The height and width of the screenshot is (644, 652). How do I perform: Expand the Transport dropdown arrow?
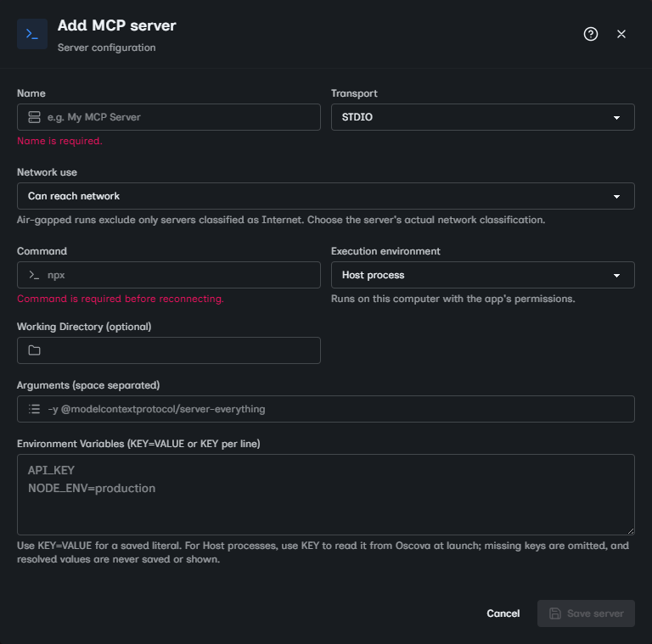point(616,118)
